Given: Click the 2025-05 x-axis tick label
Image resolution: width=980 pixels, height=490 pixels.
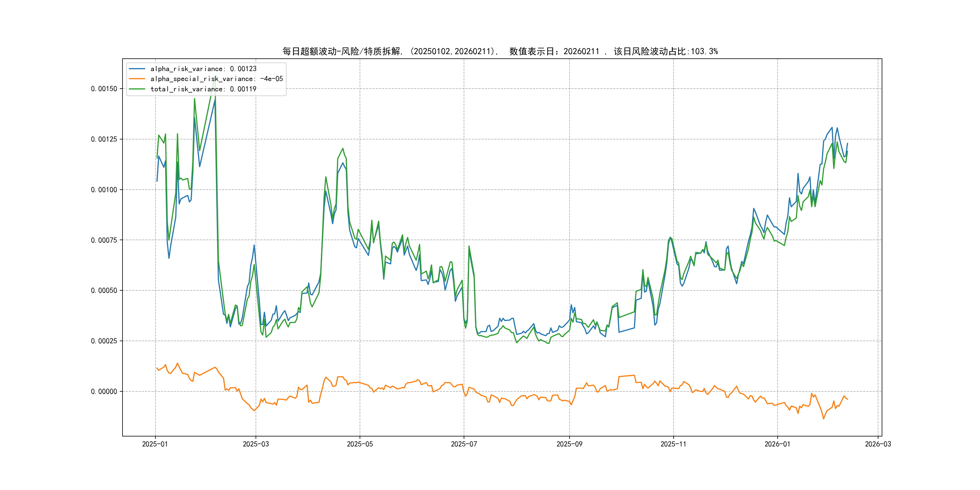Looking at the screenshot, I should (x=360, y=444).
